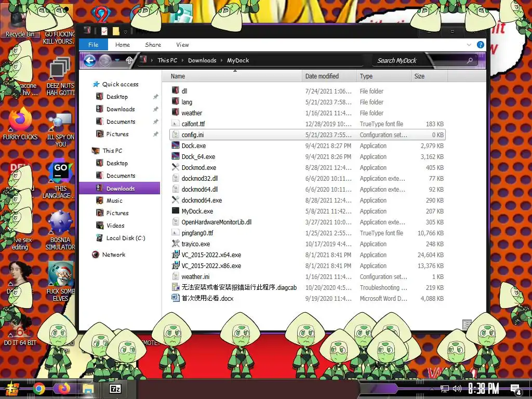Select the .diagcab troubleshooting file icon
The image size is (532, 399).
click(176, 287)
